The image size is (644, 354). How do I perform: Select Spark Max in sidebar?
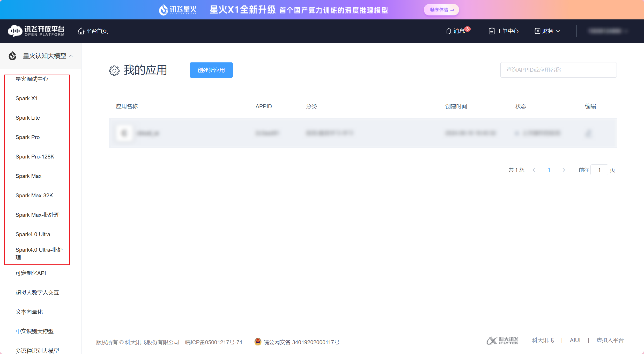[x=28, y=176]
